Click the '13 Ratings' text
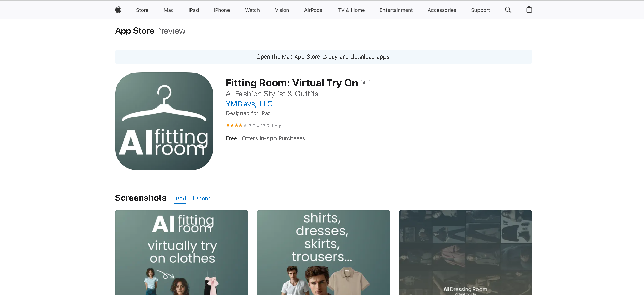Viewport: 644px width, 295px height. (x=271, y=126)
